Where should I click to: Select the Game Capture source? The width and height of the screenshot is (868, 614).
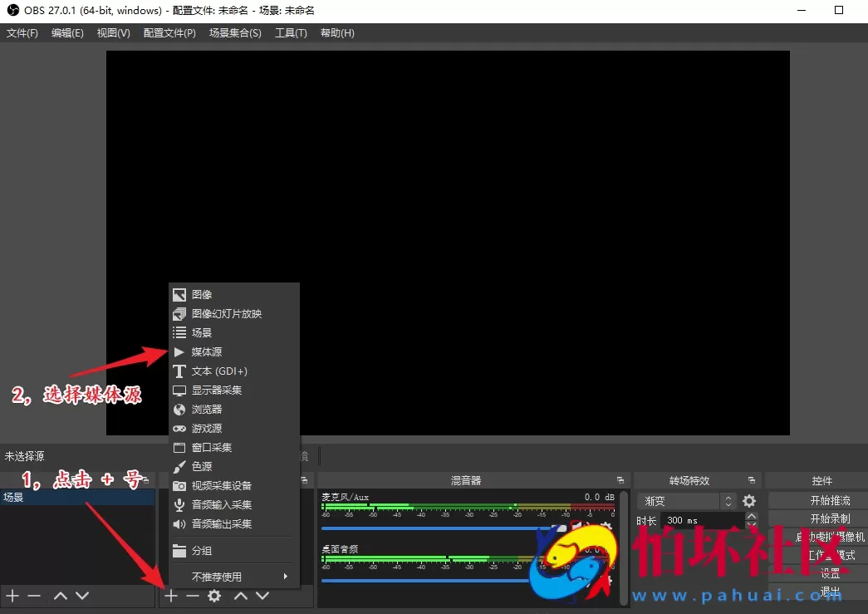click(x=206, y=429)
